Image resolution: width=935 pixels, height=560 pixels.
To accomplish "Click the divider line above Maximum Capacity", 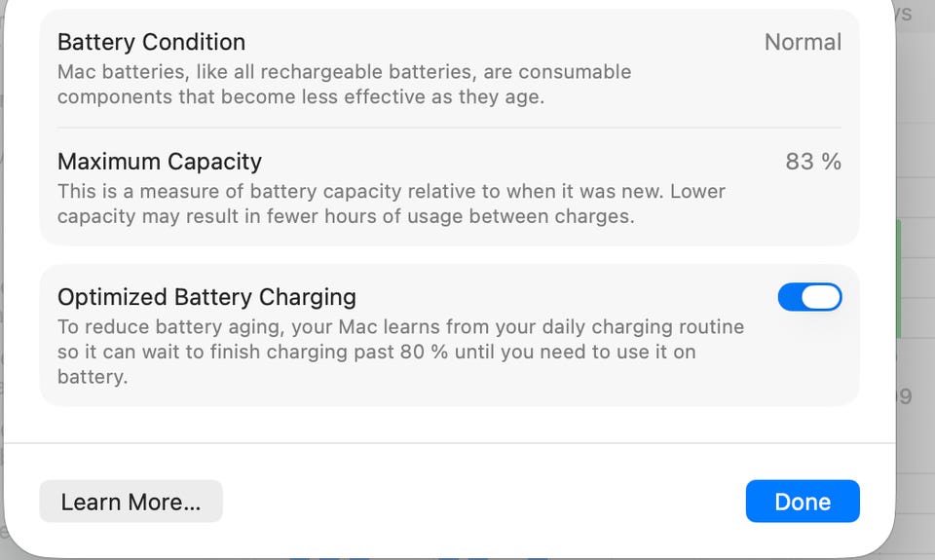I will 449,128.
